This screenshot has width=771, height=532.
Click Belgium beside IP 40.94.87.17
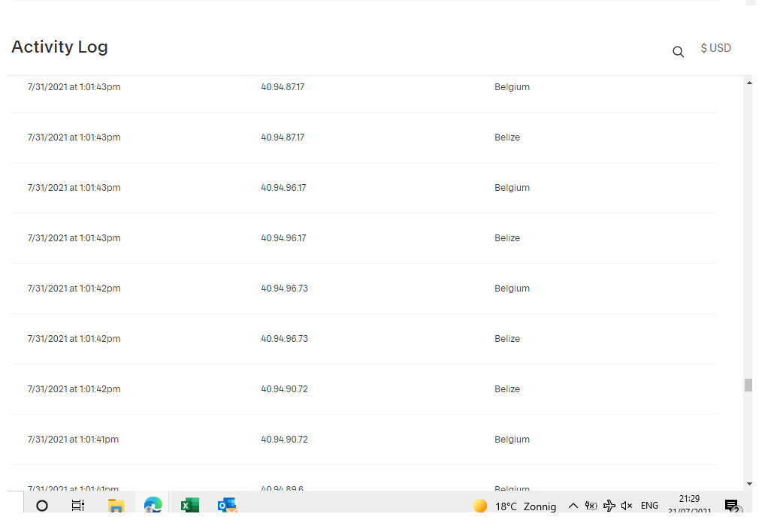(x=512, y=87)
